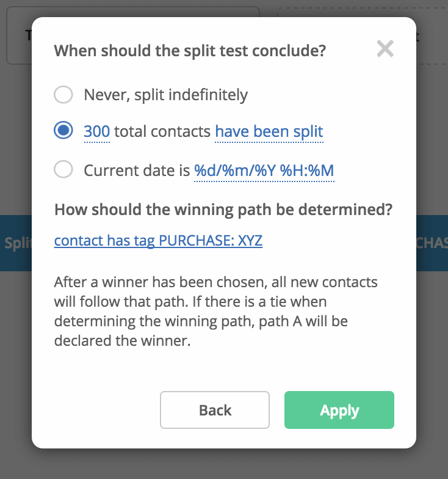Click the "Never, split indefinitely" label text
This screenshot has height=479, width=448.
point(166,95)
